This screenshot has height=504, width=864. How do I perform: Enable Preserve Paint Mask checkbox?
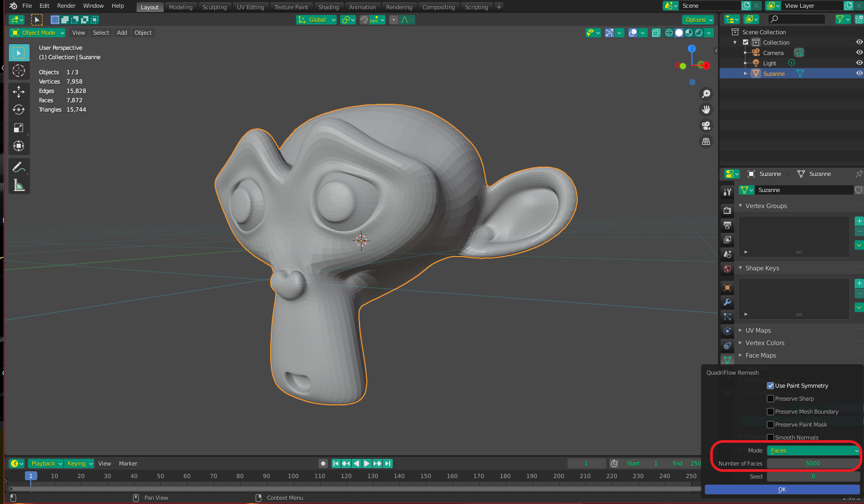(x=770, y=425)
